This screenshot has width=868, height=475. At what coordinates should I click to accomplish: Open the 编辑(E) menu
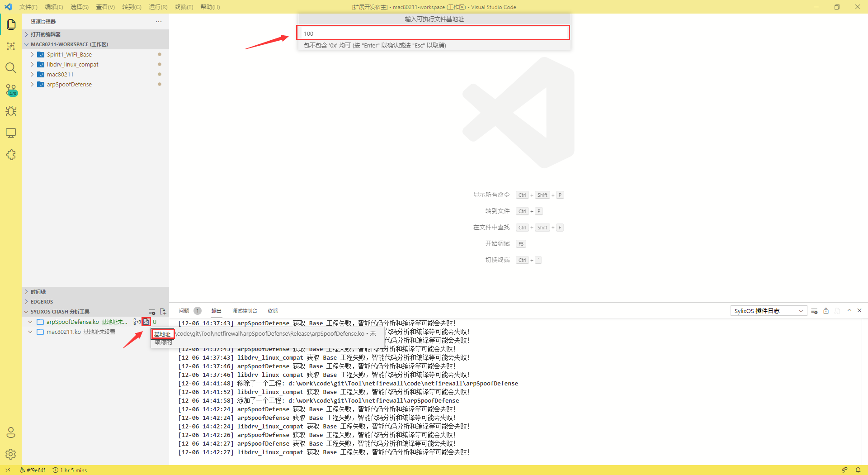(54, 7)
